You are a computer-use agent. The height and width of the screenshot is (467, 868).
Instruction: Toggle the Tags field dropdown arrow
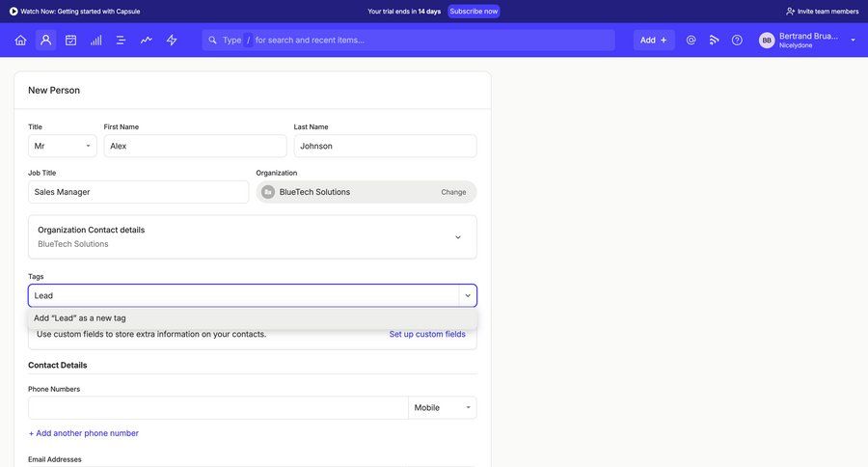[468, 295]
